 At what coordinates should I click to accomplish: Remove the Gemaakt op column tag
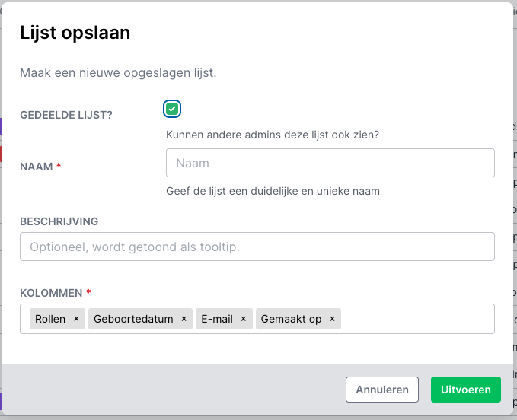[x=332, y=319]
